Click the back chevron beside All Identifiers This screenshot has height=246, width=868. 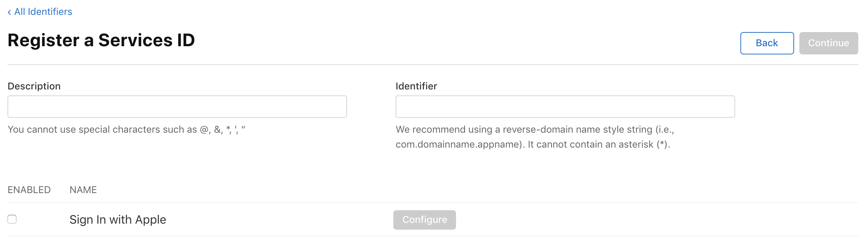point(9,12)
